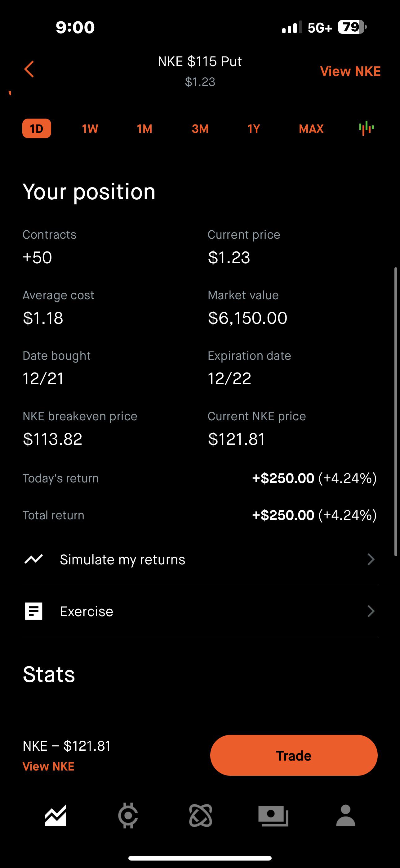Image resolution: width=400 pixels, height=868 pixels.
Task: Select the 1W time range
Action: pos(90,129)
